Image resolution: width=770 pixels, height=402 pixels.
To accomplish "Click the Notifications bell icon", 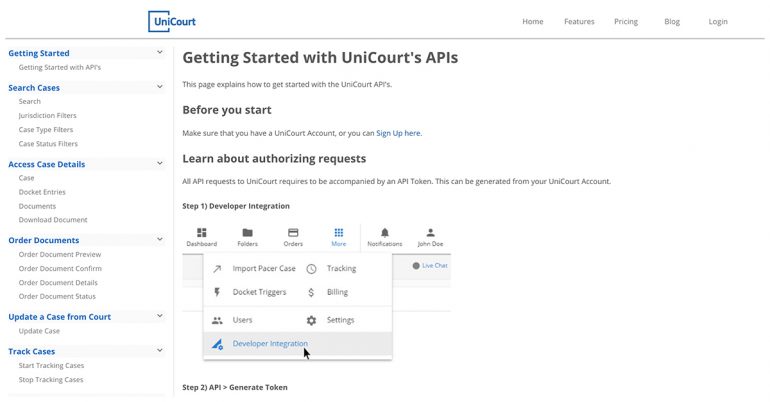I will (x=385, y=233).
